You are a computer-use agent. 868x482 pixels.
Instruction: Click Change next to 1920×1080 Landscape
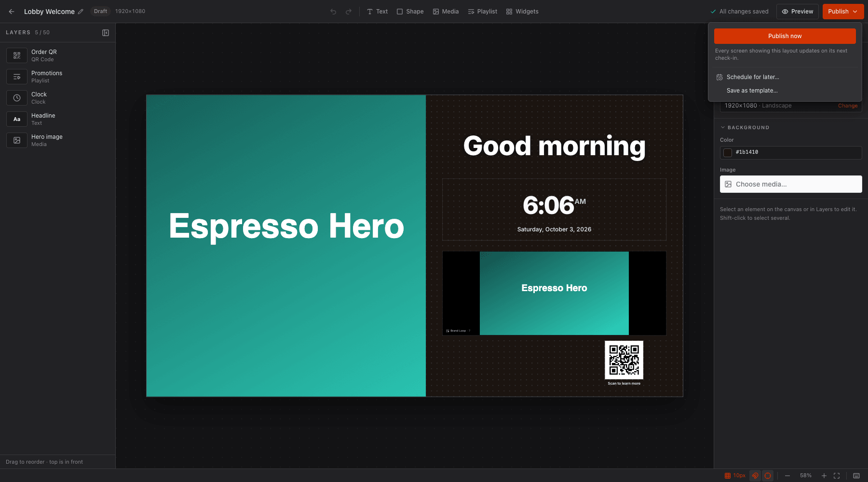click(848, 106)
